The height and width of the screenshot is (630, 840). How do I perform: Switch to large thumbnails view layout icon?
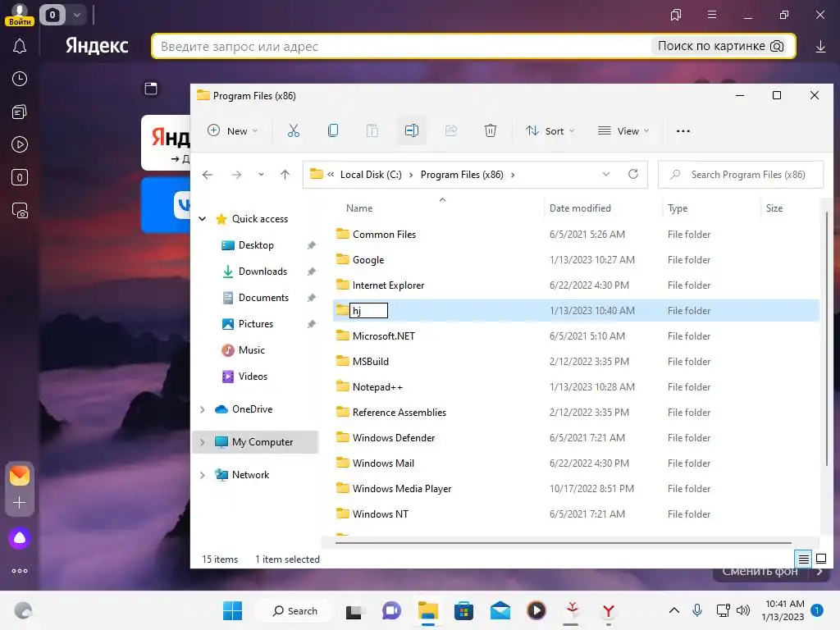[x=820, y=559]
